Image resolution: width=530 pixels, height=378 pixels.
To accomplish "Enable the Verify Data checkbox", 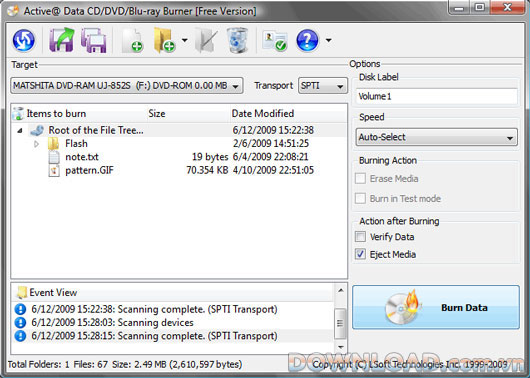I will point(360,237).
